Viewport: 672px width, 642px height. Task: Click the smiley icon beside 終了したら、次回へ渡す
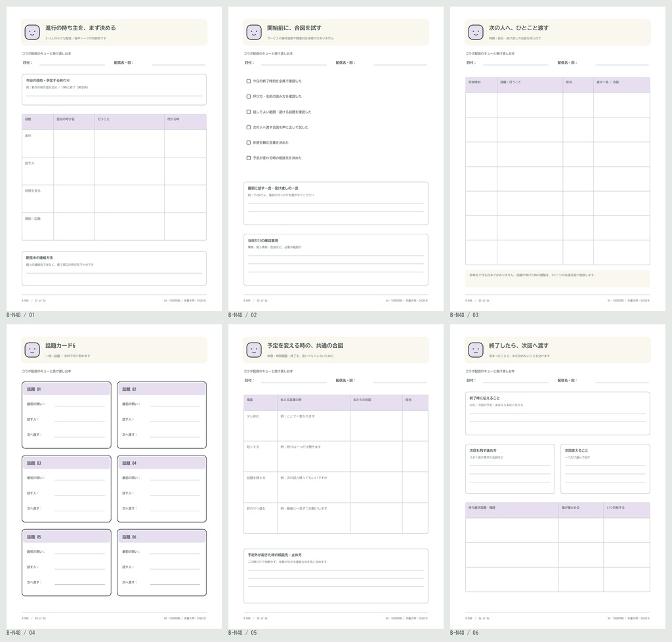pos(476,350)
